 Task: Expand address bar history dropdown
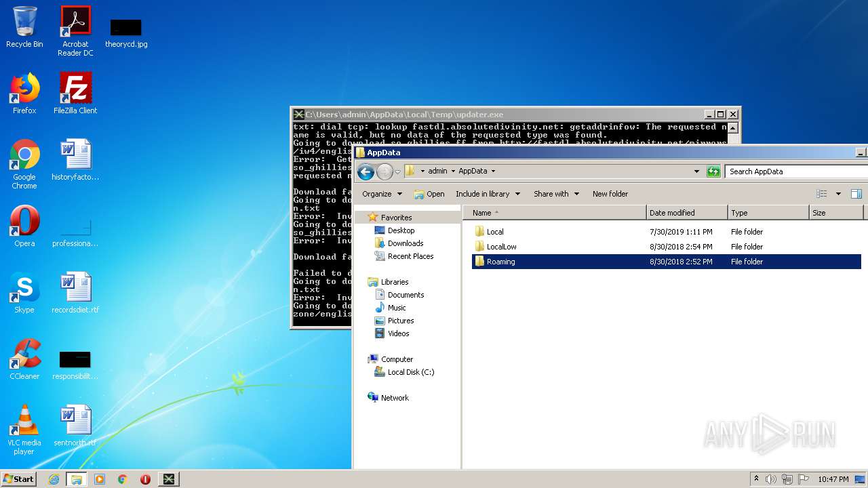tap(696, 171)
